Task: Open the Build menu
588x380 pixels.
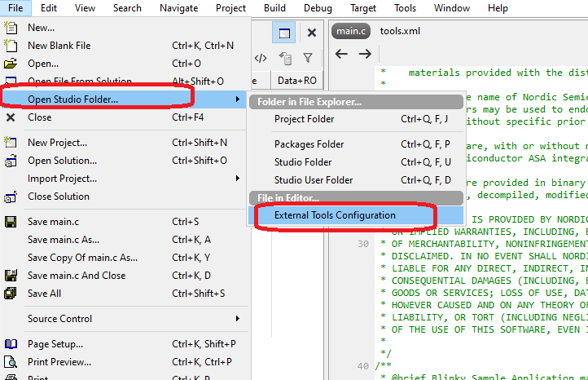Action: click(x=274, y=8)
